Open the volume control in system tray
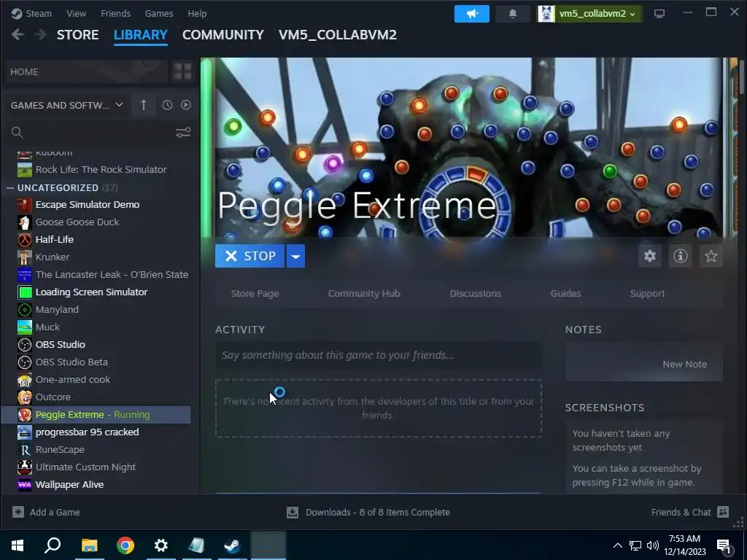The width and height of the screenshot is (747, 560). 653,545
